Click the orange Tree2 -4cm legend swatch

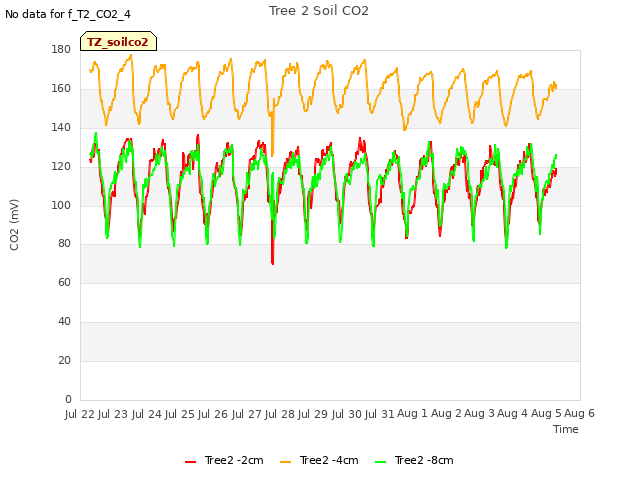286,462
